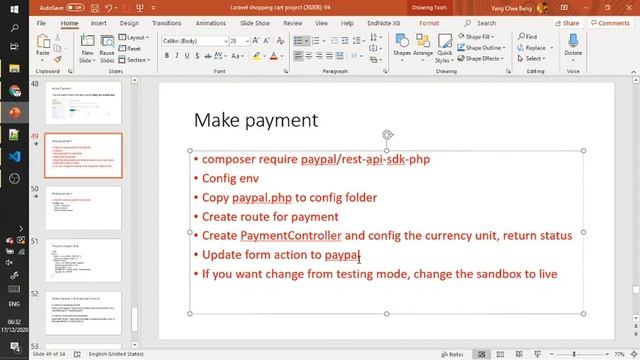
Task: Switch to the Insert tab
Action: (98, 23)
